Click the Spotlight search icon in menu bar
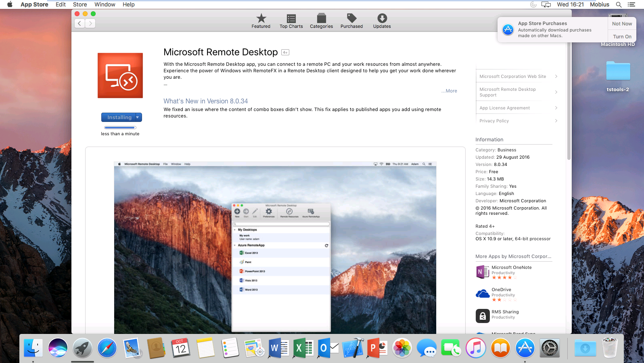Viewport: 644px width, 363px height. 619,4
